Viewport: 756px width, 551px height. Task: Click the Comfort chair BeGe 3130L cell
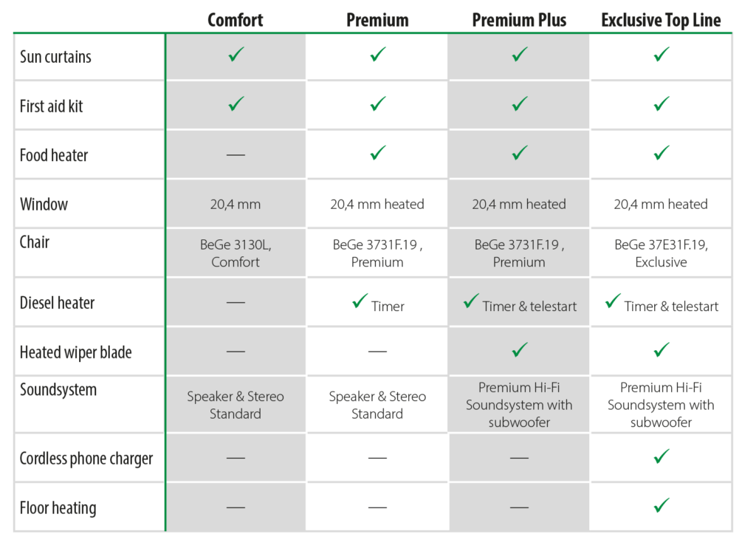point(236,253)
